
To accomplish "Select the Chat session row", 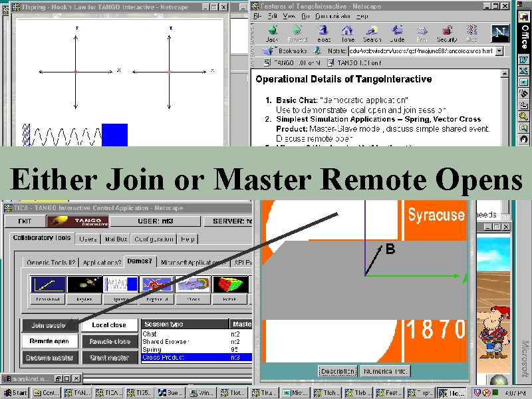I will coord(196,334).
